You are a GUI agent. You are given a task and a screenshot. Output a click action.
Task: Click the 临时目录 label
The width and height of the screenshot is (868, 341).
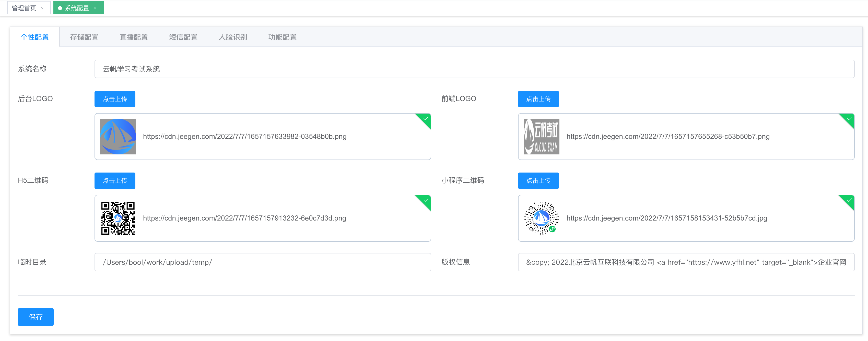(32, 262)
